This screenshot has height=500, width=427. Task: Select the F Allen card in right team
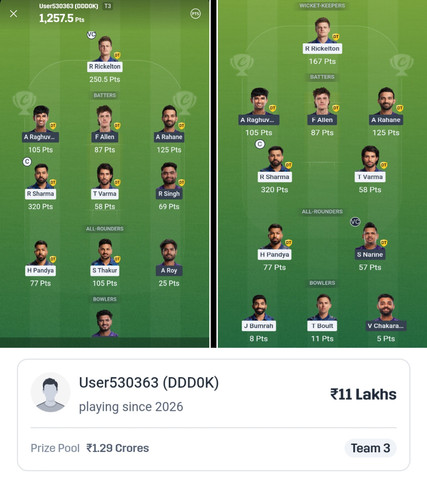click(x=322, y=112)
